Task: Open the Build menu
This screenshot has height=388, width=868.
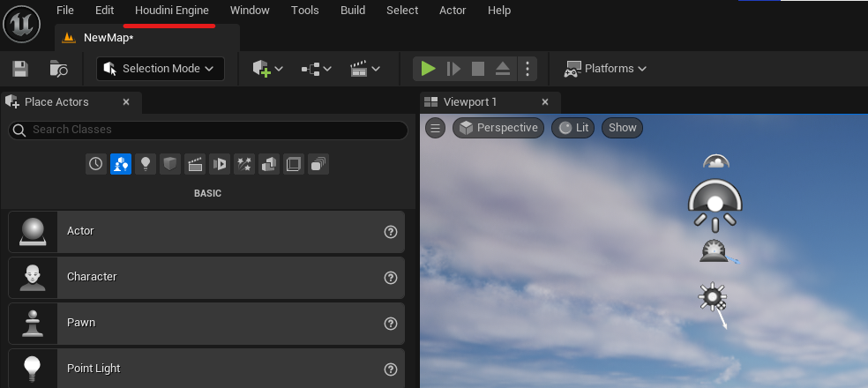Action: pyautogui.click(x=353, y=10)
